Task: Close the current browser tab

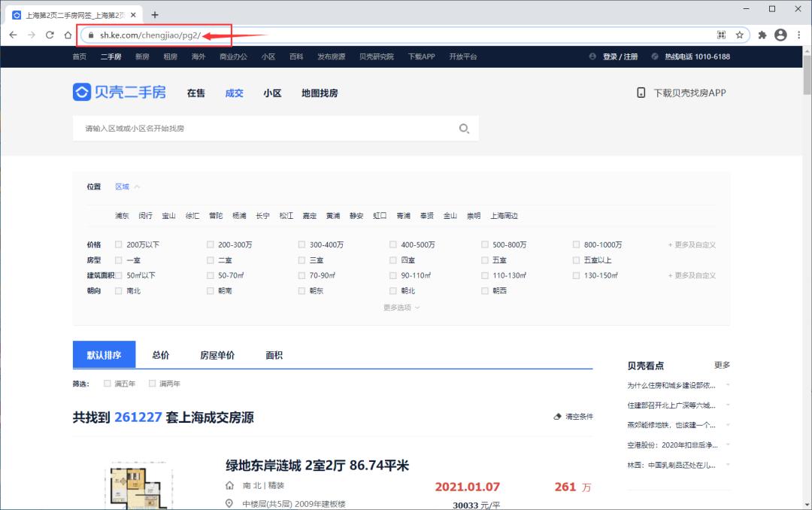Action: tap(133, 15)
